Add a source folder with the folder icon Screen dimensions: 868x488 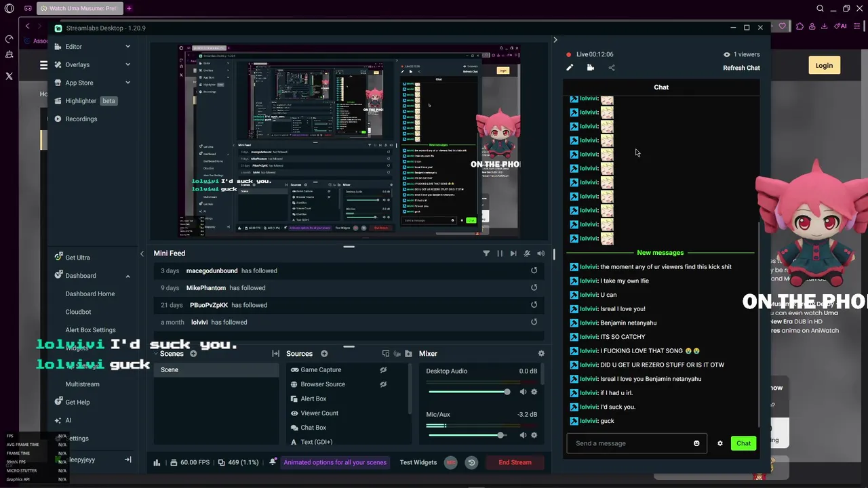(408, 354)
